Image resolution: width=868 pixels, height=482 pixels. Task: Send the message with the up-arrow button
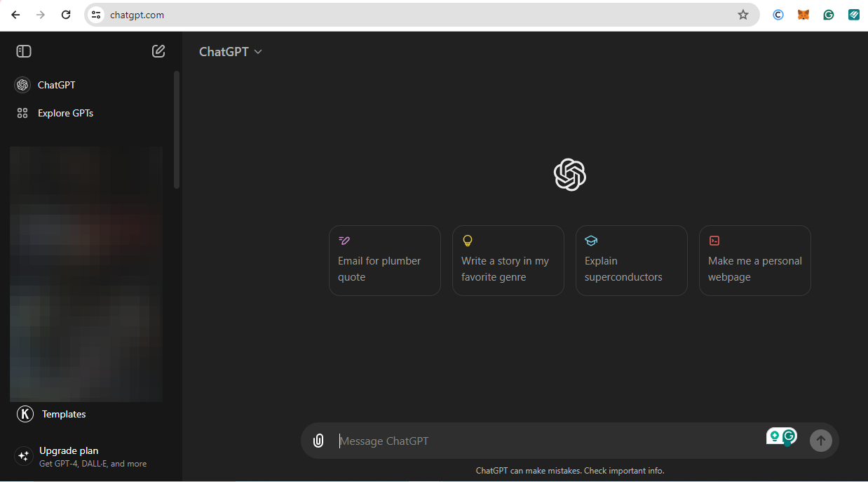click(x=820, y=441)
